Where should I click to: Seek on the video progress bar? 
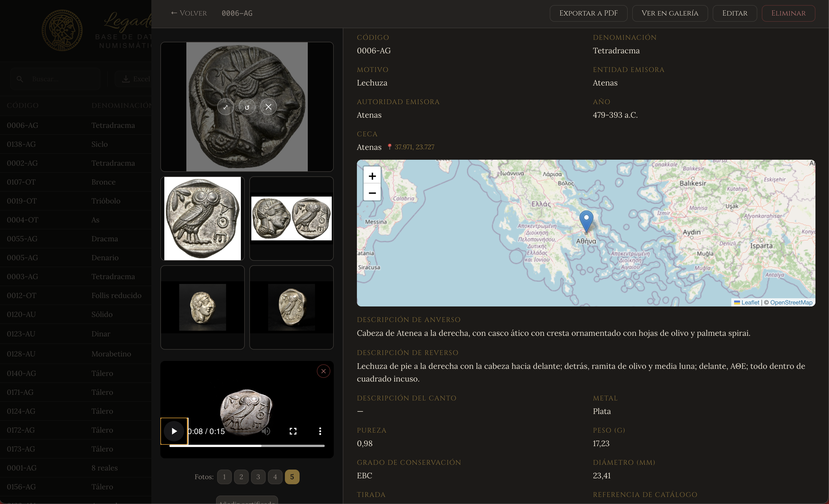246,446
